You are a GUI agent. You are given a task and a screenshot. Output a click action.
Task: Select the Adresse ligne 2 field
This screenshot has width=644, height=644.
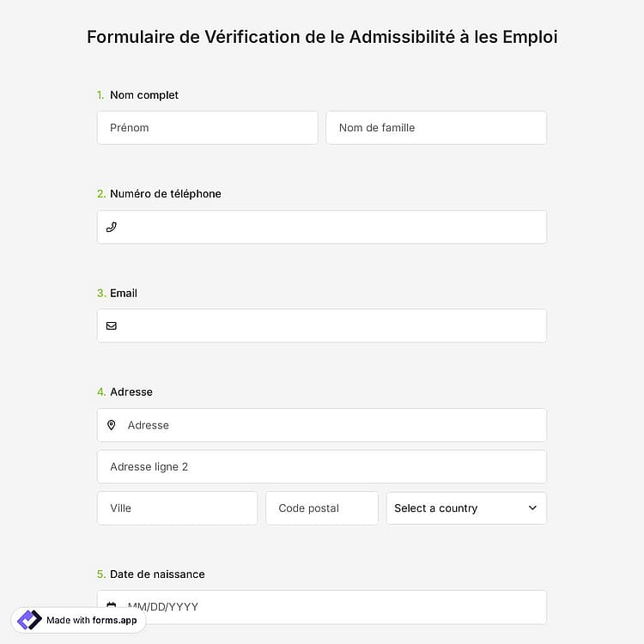point(322,466)
